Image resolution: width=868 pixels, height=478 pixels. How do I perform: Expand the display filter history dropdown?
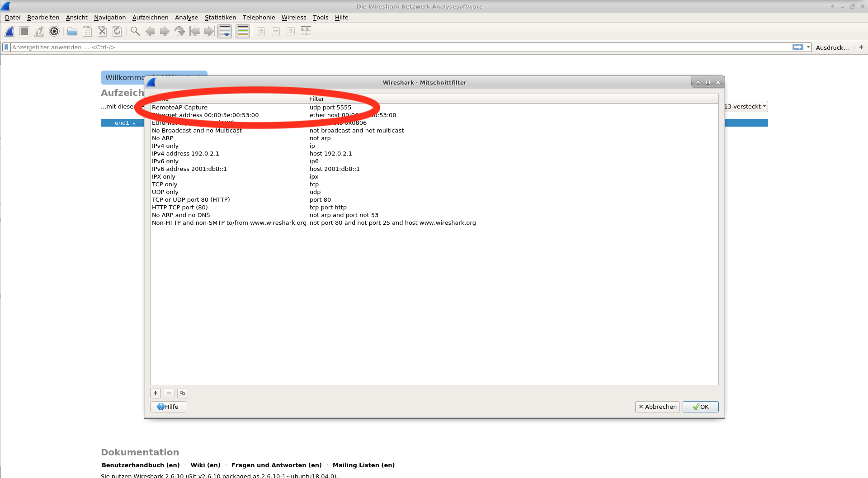[808, 47]
